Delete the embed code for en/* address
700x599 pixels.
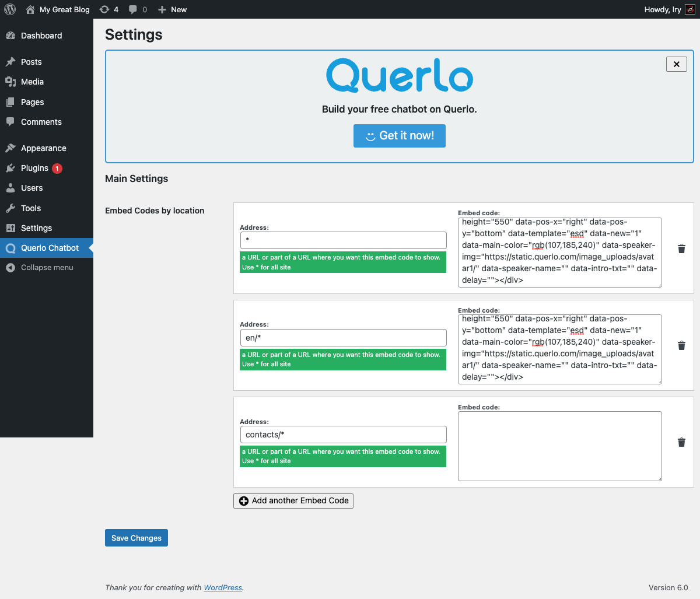tap(681, 345)
